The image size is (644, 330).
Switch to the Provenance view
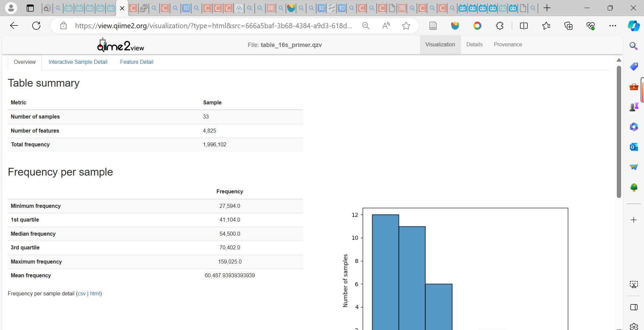coord(508,44)
